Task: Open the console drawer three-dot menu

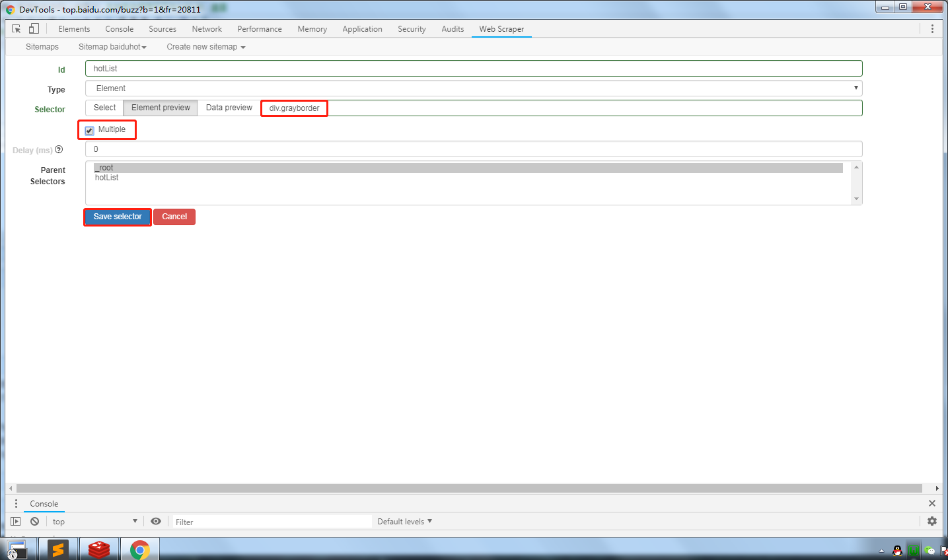Action: pyautogui.click(x=16, y=504)
